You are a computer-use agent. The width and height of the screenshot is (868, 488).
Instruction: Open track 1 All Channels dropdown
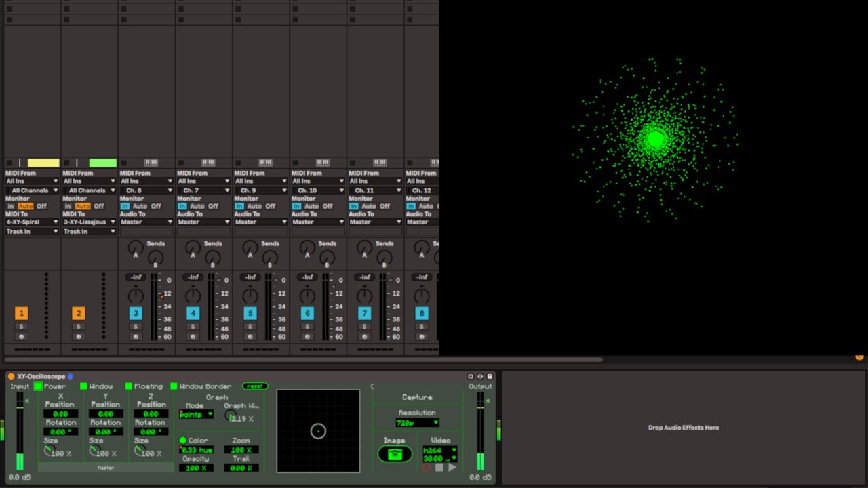click(32, 190)
